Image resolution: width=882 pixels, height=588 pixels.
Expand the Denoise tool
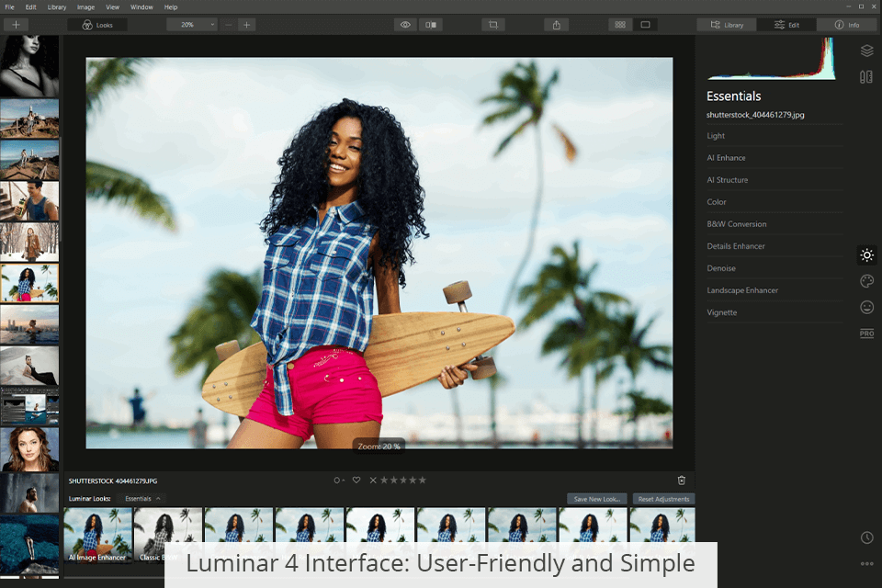pos(775,268)
